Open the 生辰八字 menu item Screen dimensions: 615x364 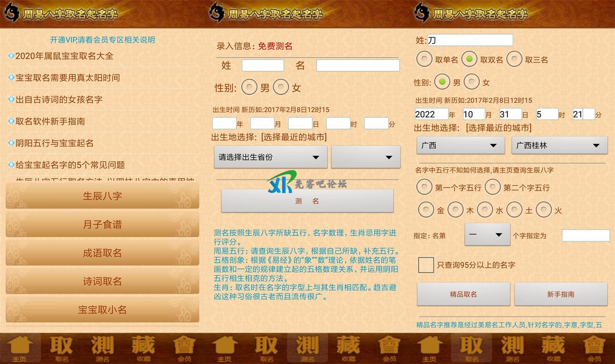(102, 196)
